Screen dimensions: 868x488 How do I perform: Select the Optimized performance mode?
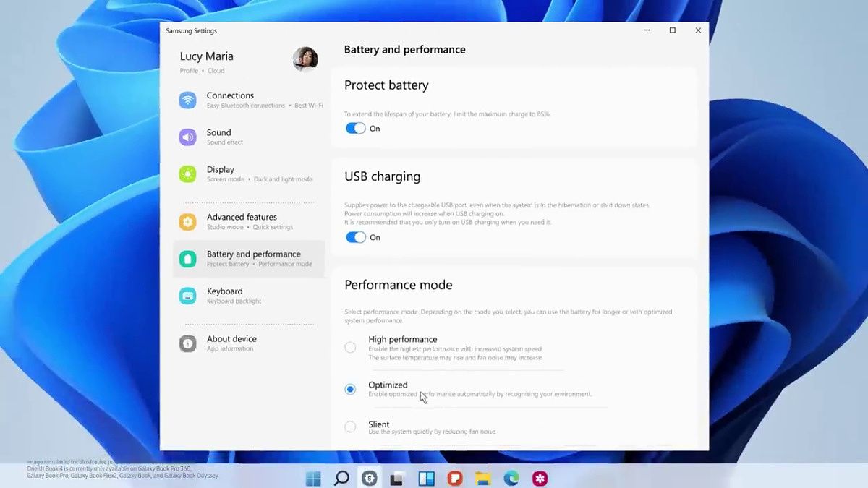click(x=350, y=389)
